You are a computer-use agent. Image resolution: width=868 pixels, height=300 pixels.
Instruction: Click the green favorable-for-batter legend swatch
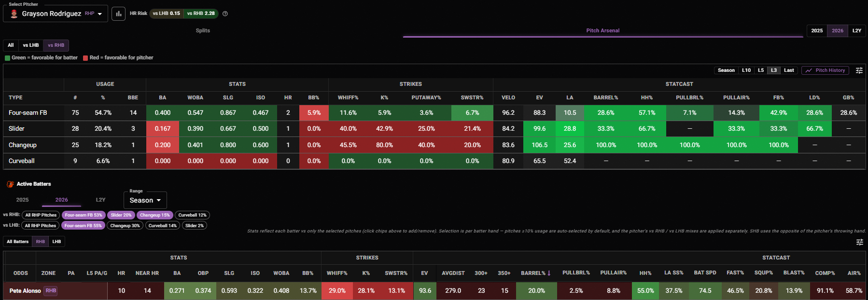pos(7,58)
